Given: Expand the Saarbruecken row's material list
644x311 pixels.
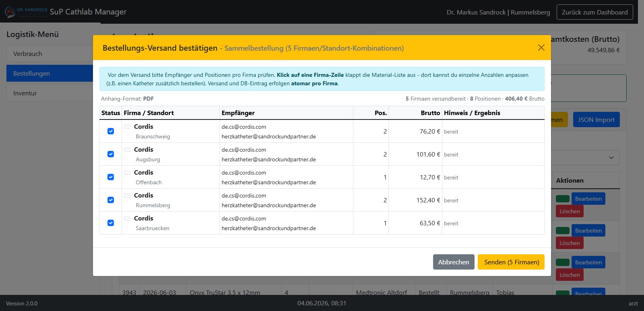Looking at the screenshot, I should tap(322, 223).
